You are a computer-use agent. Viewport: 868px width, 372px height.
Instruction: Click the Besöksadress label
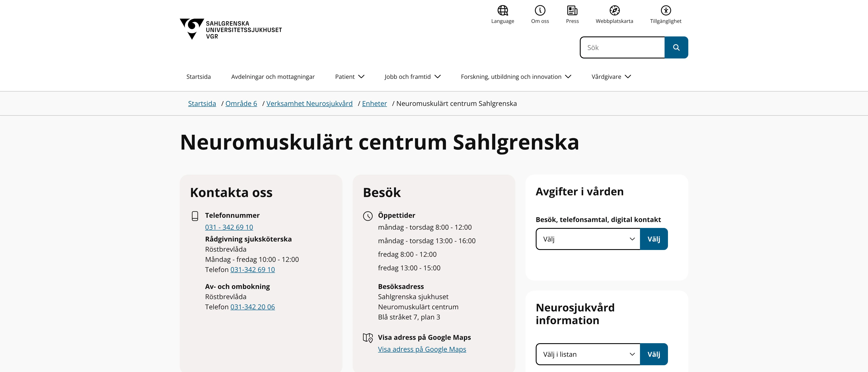click(401, 287)
